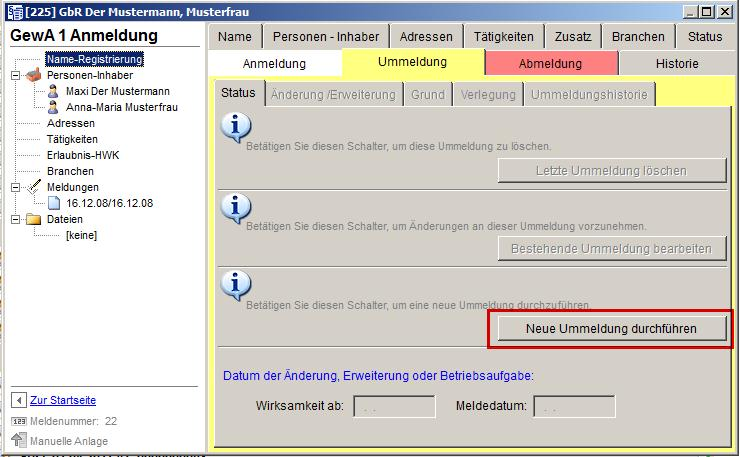Click the Meldedatum date field
This screenshot has height=457, width=740.
574,407
